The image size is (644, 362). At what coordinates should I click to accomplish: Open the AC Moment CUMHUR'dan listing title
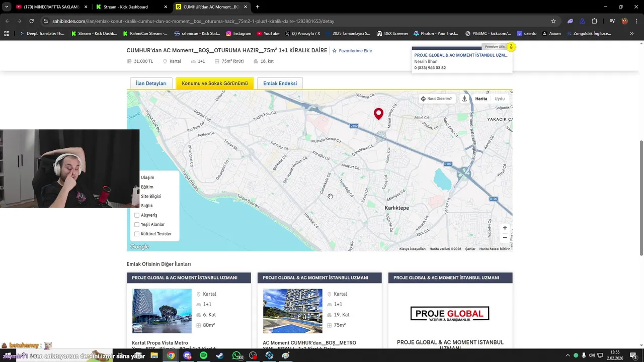pyautogui.click(x=309, y=343)
